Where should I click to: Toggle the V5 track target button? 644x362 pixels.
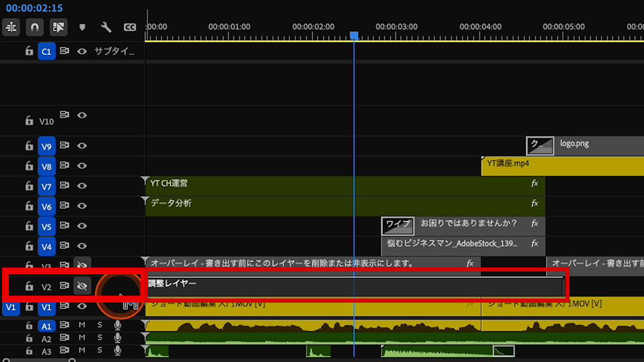pyautogui.click(x=46, y=227)
